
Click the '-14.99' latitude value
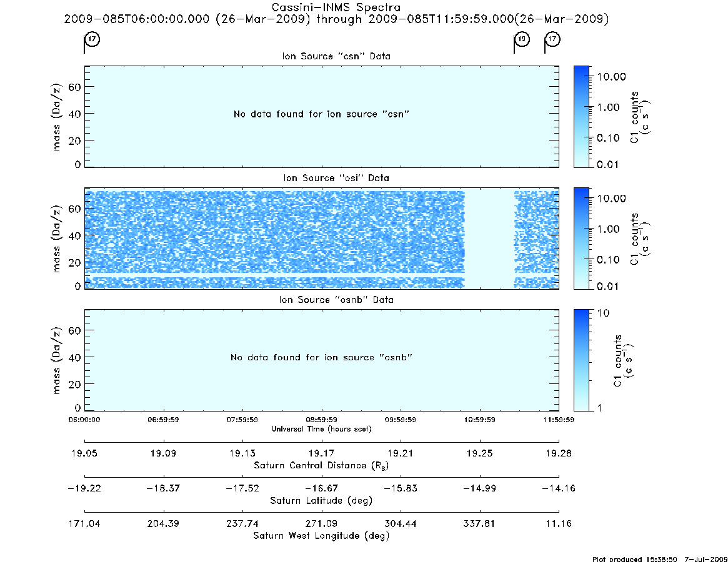pyautogui.click(x=480, y=488)
